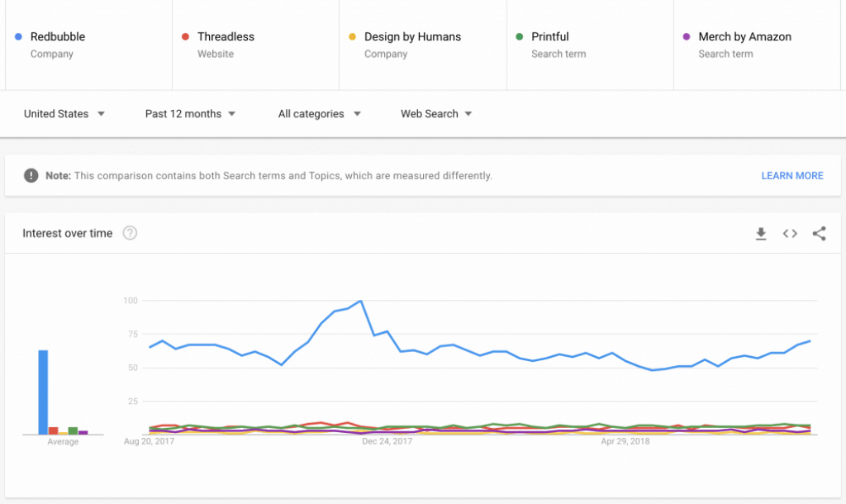846x504 pixels.
Task: Open help for Interest over time
Action: coord(130,233)
